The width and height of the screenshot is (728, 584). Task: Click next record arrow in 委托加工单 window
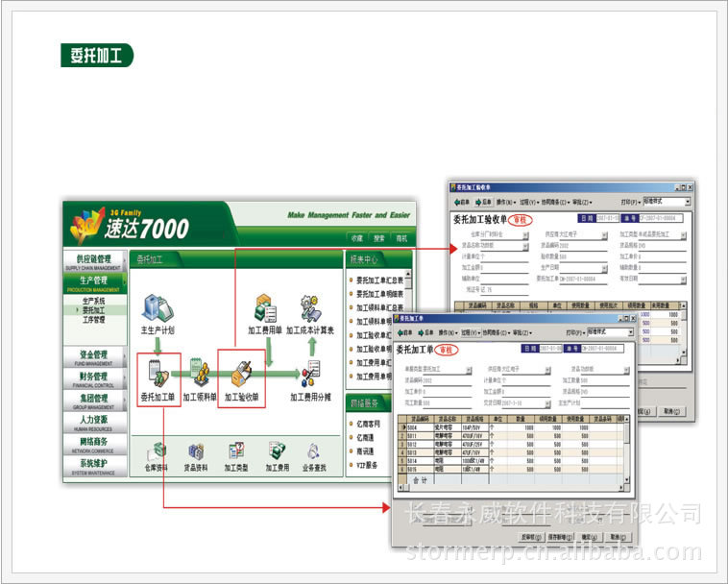425,333
